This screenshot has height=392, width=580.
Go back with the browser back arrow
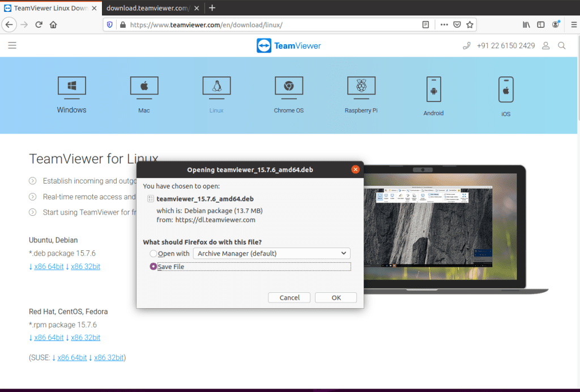9,25
